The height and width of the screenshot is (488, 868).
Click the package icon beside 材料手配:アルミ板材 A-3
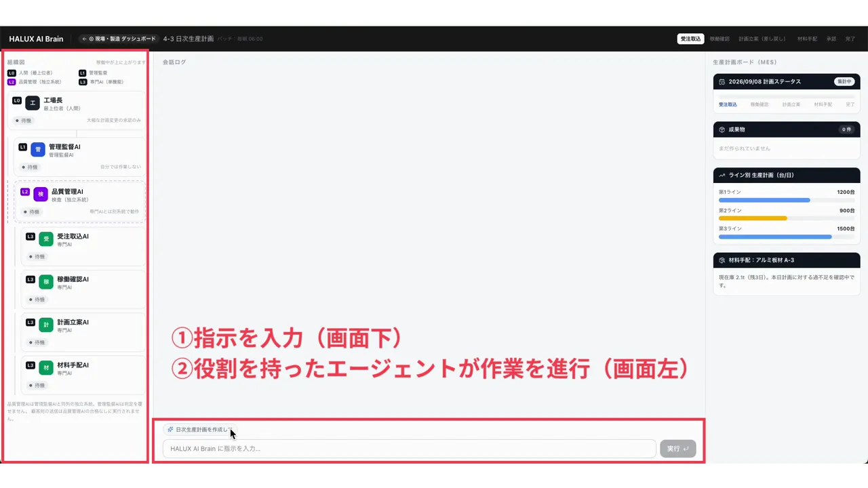(x=722, y=260)
